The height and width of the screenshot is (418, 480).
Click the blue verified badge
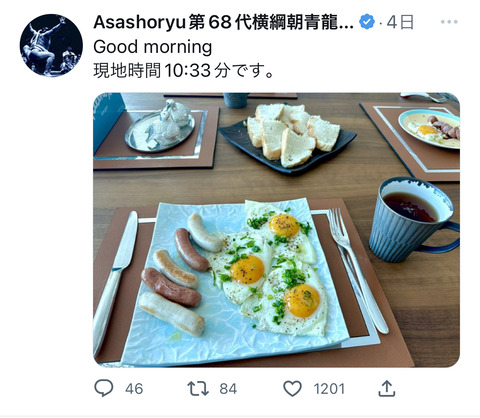click(367, 22)
